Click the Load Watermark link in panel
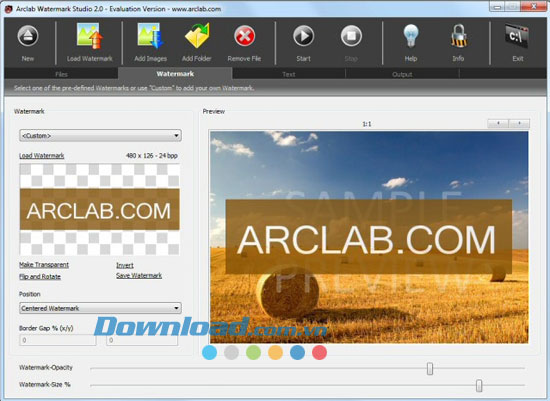The width and height of the screenshot is (550, 401). coord(41,155)
